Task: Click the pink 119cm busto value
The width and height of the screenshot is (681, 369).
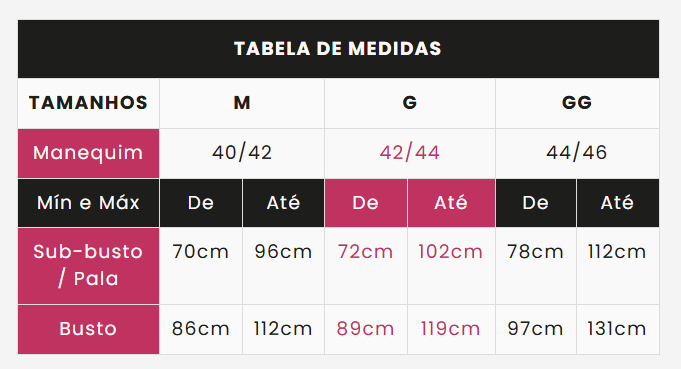Action: 450,329
